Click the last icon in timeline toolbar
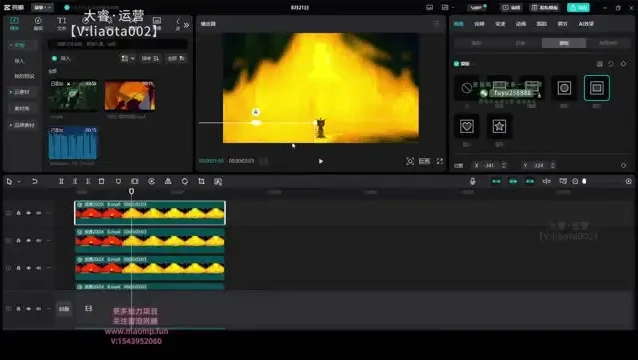 click(x=218, y=181)
